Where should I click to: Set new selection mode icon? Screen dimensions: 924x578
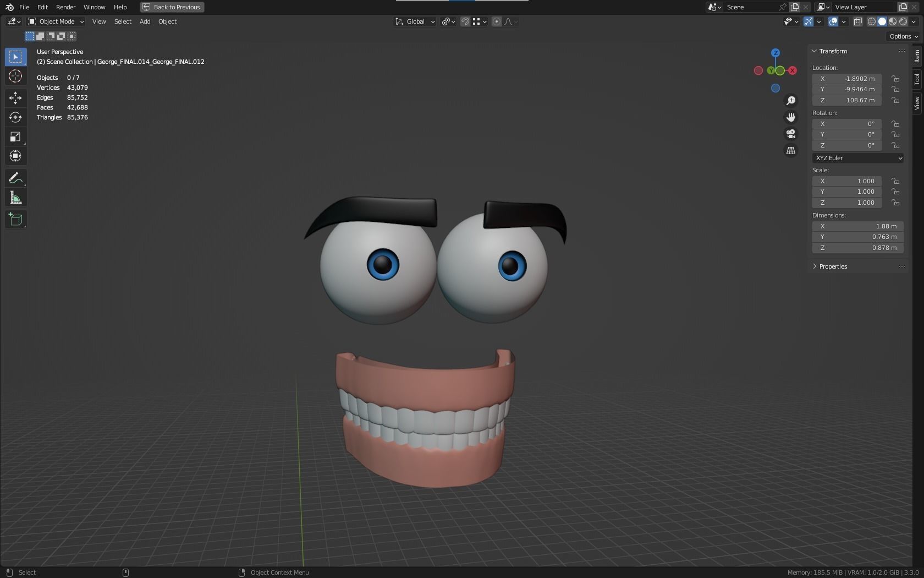coord(30,36)
